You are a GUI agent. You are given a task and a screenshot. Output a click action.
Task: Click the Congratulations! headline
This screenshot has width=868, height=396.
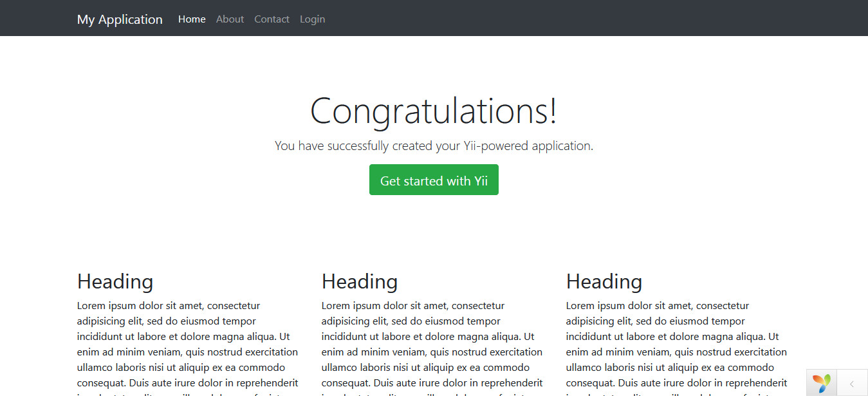(434, 110)
